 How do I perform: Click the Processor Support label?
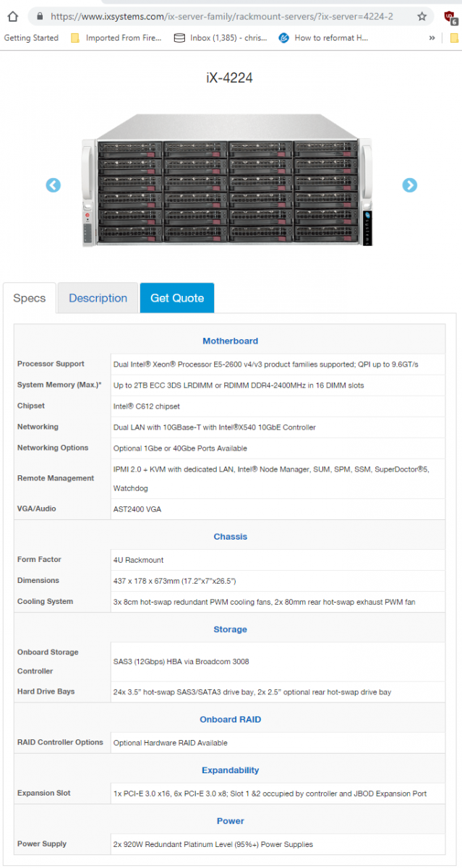(x=51, y=364)
